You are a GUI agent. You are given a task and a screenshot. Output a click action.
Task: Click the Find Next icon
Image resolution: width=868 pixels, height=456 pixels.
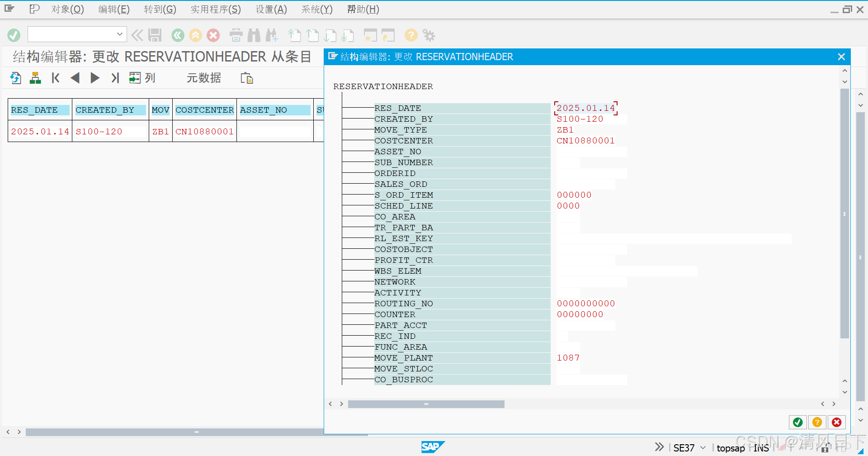[x=272, y=35]
